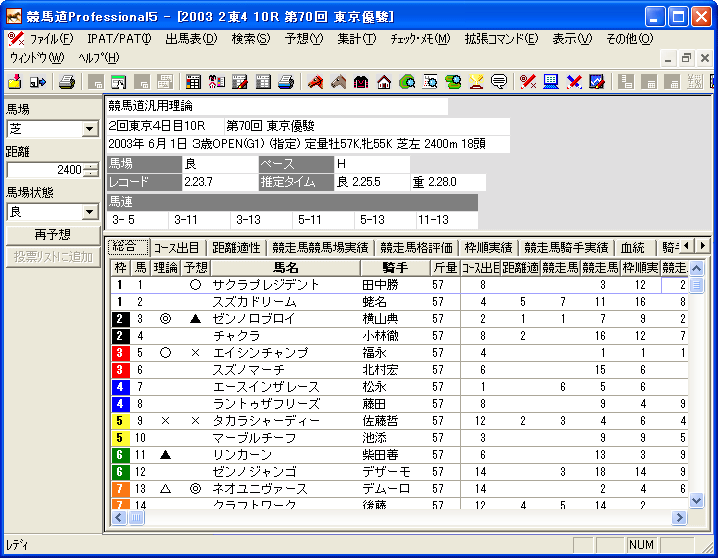Click the horizontal scrollbar left arrow
The height and width of the screenshot is (558, 718).
(x=119, y=518)
